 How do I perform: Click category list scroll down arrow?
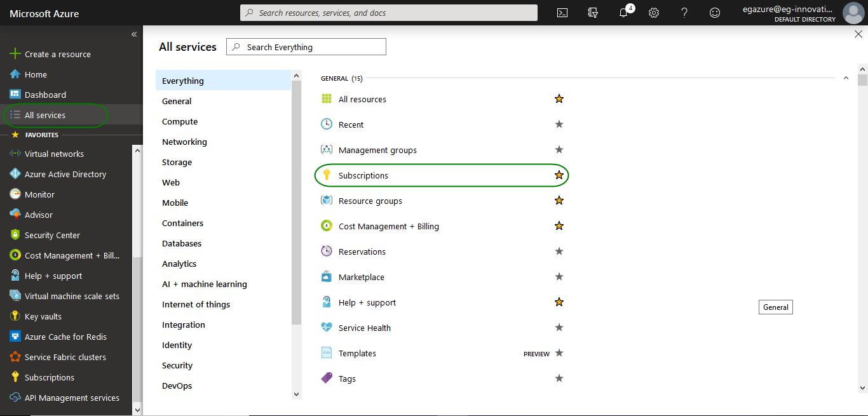(x=296, y=394)
